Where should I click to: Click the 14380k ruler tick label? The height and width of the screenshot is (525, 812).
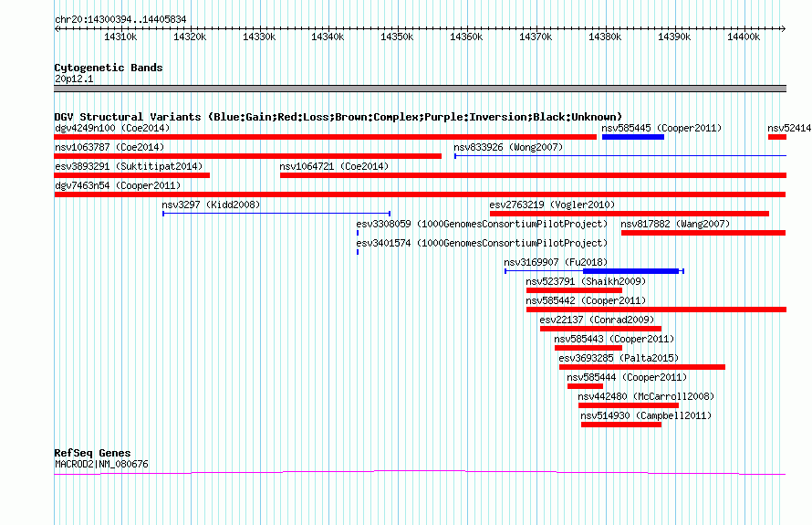tap(606, 37)
